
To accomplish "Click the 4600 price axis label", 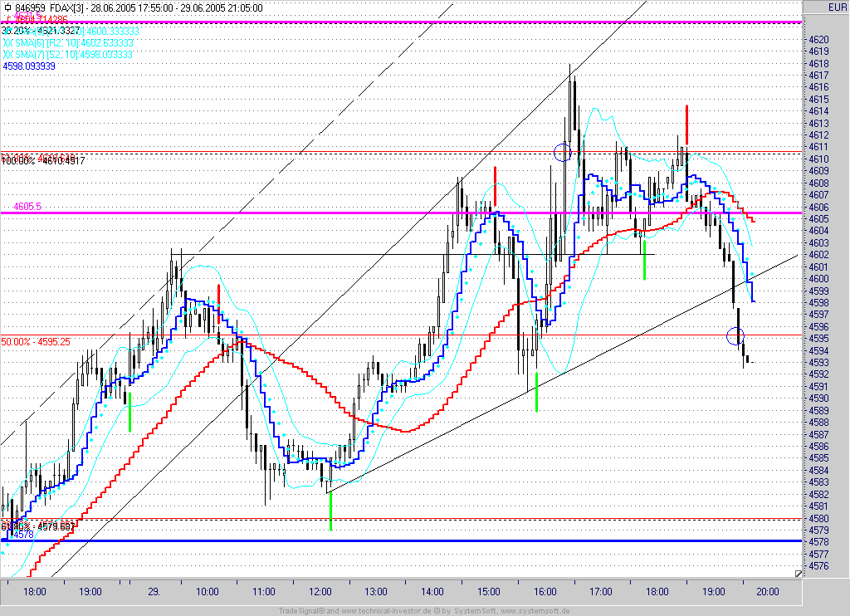I will (x=818, y=279).
